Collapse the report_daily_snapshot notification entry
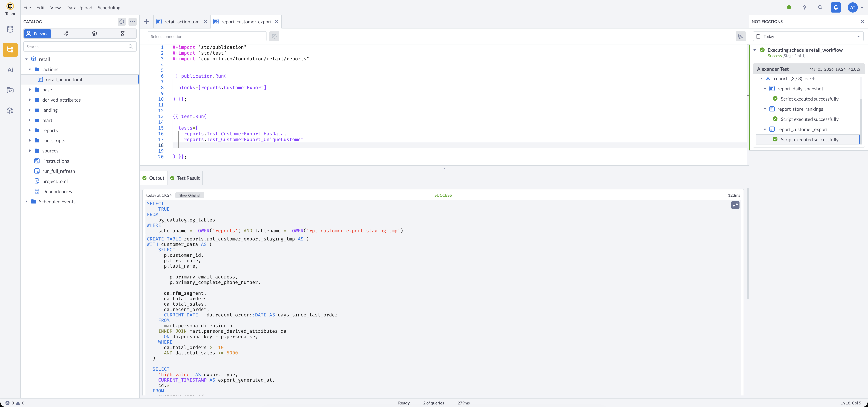 [765, 89]
